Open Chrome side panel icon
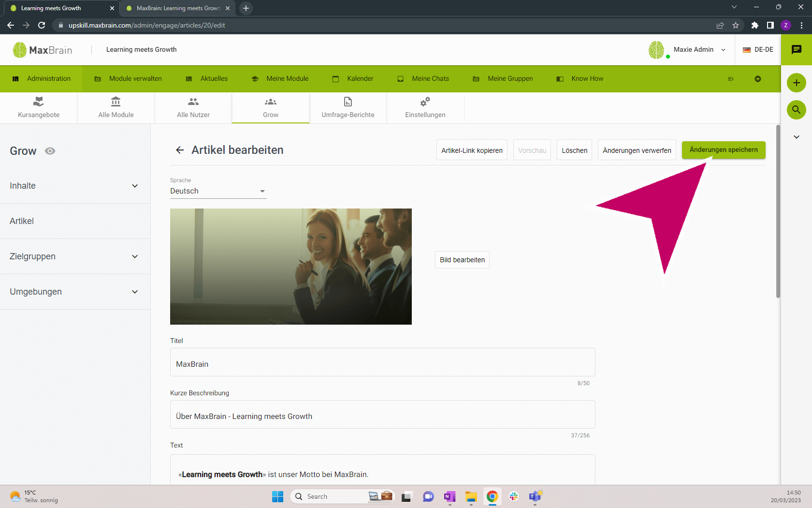The width and height of the screenshot is (812, 508). tap(770, 25)
